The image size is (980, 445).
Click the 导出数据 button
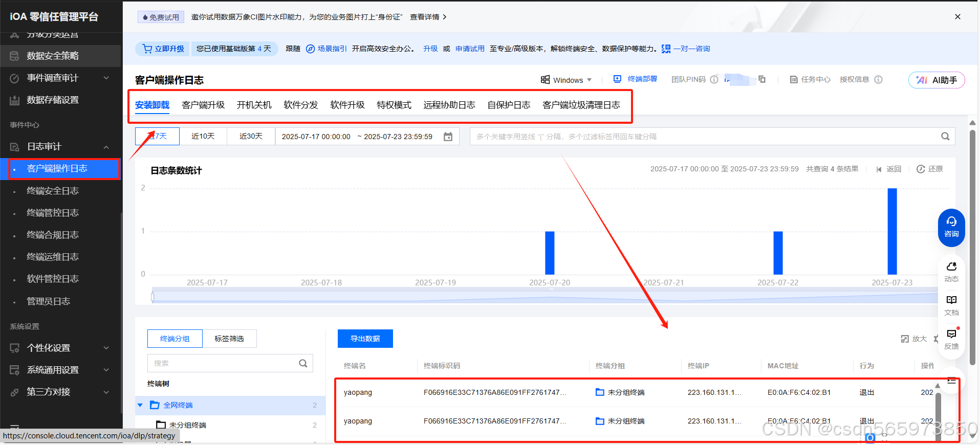(x=365, y=339)
